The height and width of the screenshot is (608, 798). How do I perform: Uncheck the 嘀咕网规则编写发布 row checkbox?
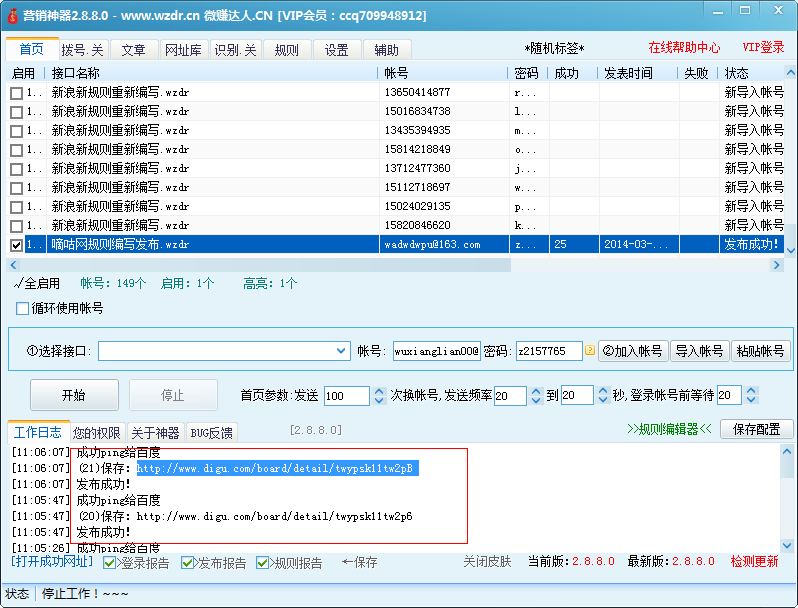[16, 244]
